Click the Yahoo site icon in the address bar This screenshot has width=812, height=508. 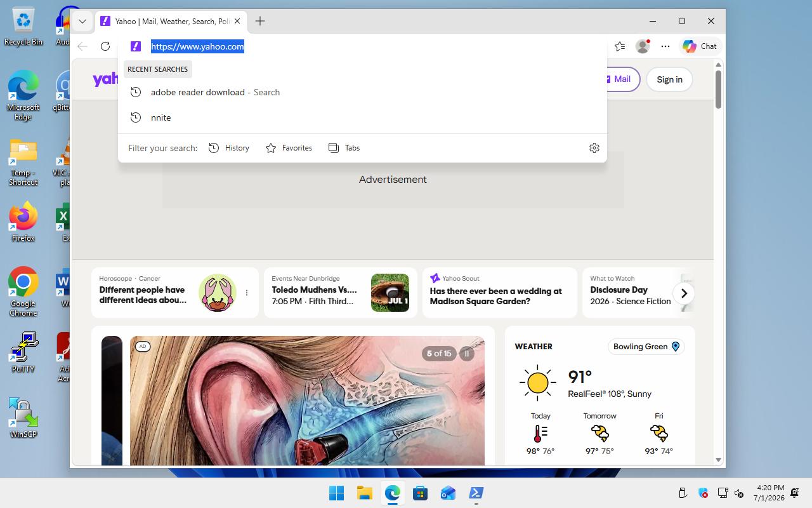pos(135,46)
